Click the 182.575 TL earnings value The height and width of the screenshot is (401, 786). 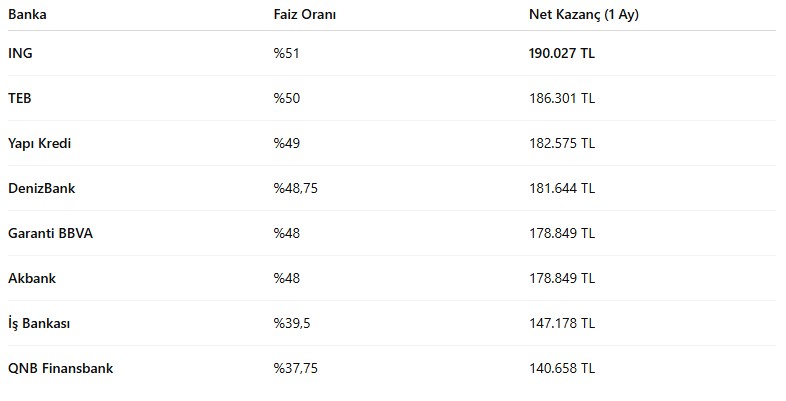(x=562, y=143)
